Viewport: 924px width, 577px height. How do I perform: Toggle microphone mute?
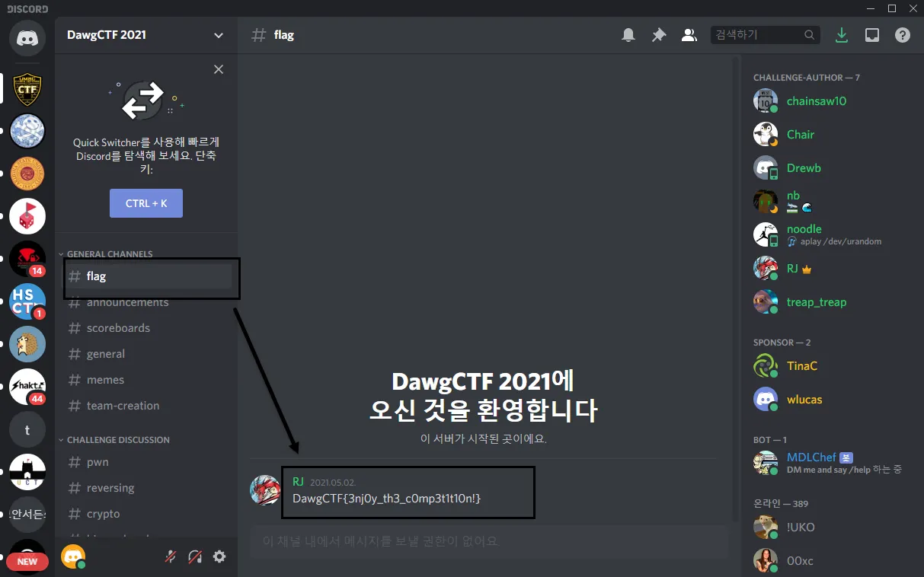[171, 556]
